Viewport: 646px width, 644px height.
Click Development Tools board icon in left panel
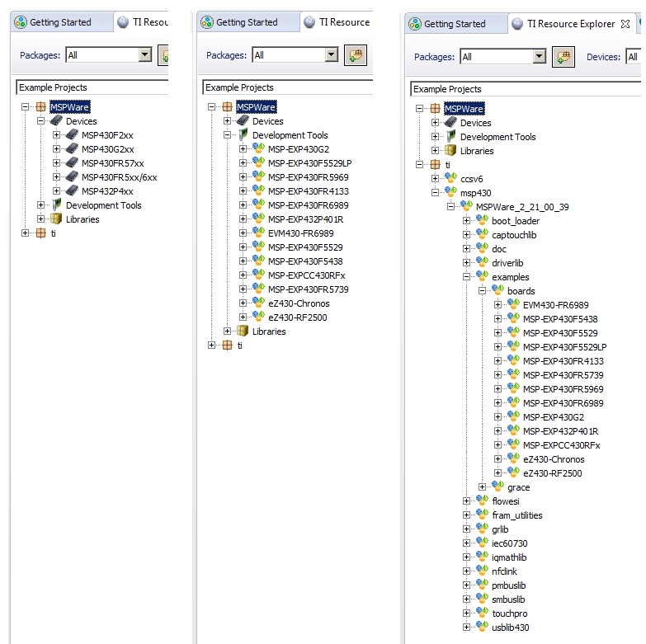[56, 204]
